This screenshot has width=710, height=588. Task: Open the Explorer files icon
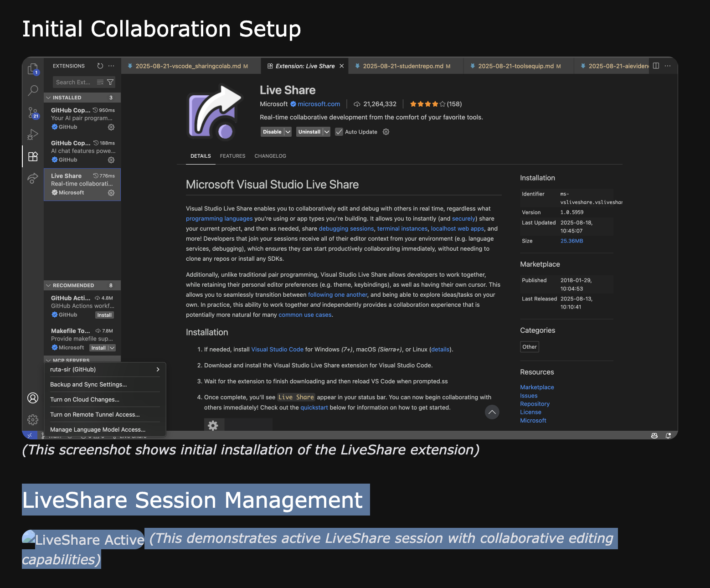(x=33, y=69)
